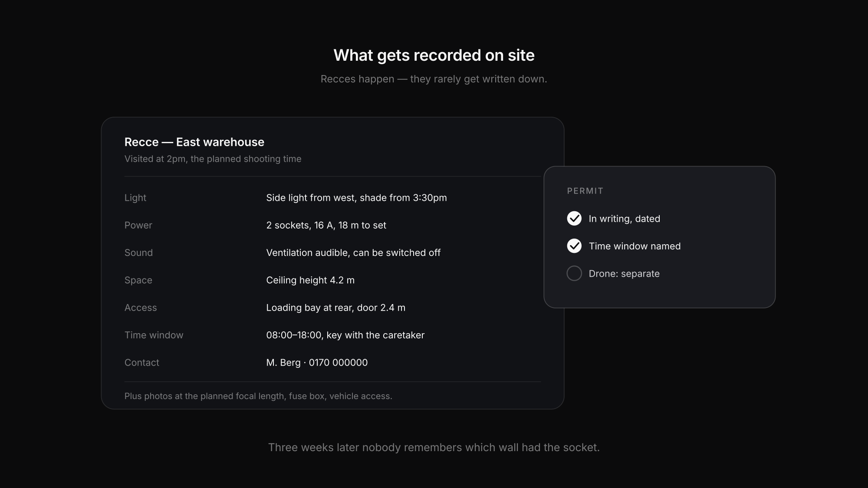Select 'Ceiling height 4.2 m' value
Image resolution: width=868 pixels, height=488 pixels.
(310, 280)
